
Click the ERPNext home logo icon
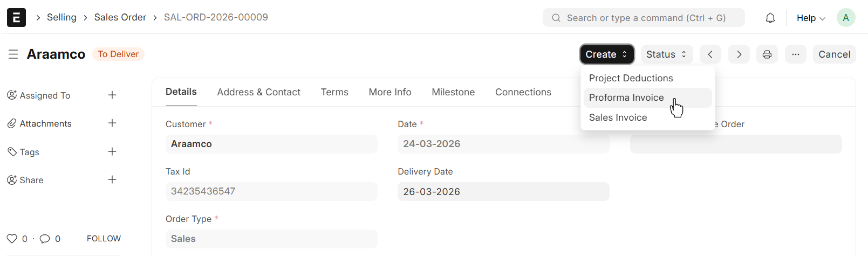pos(16,18)
